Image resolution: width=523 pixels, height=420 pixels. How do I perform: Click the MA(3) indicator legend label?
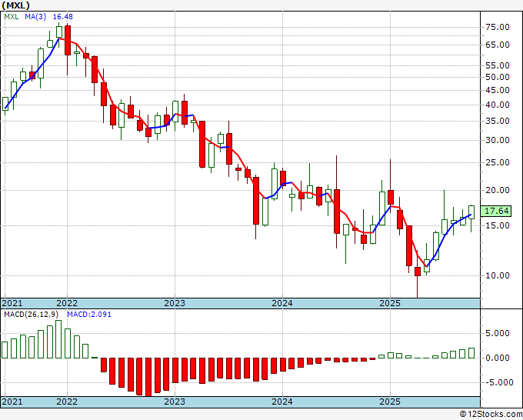click(35, 17)
